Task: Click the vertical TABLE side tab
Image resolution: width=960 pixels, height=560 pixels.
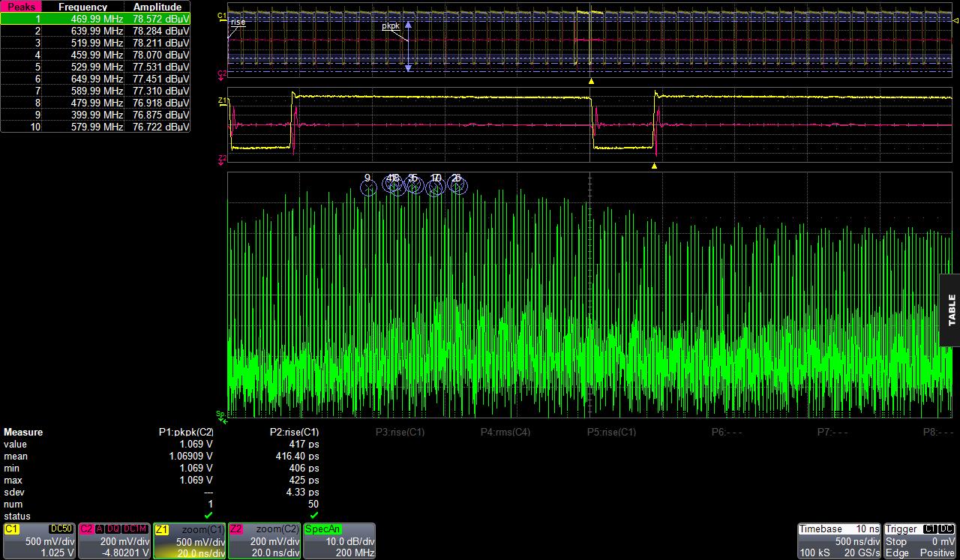Action: pyautogui.click(x=951, y=310)
